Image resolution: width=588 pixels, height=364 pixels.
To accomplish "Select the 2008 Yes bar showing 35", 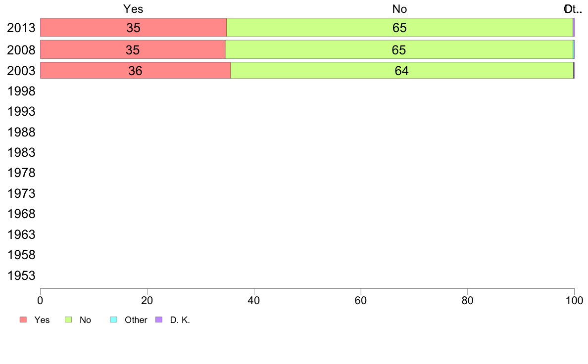I will pyautogui.click(x=132, y=49).
